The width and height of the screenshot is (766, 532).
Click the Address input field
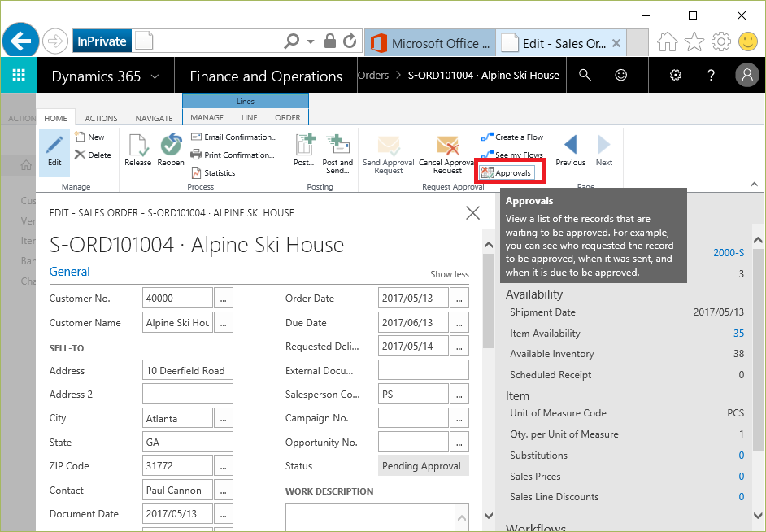[x=188, y=370]
